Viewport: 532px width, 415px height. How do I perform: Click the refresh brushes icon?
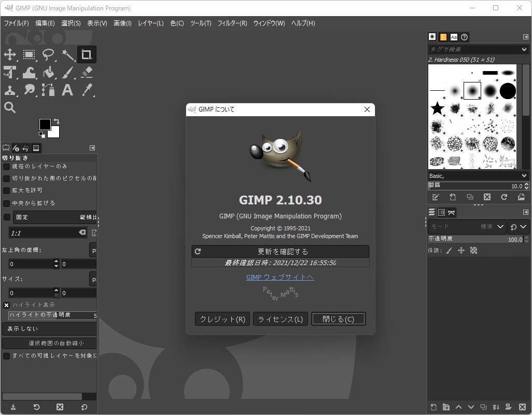pos(503,197)
